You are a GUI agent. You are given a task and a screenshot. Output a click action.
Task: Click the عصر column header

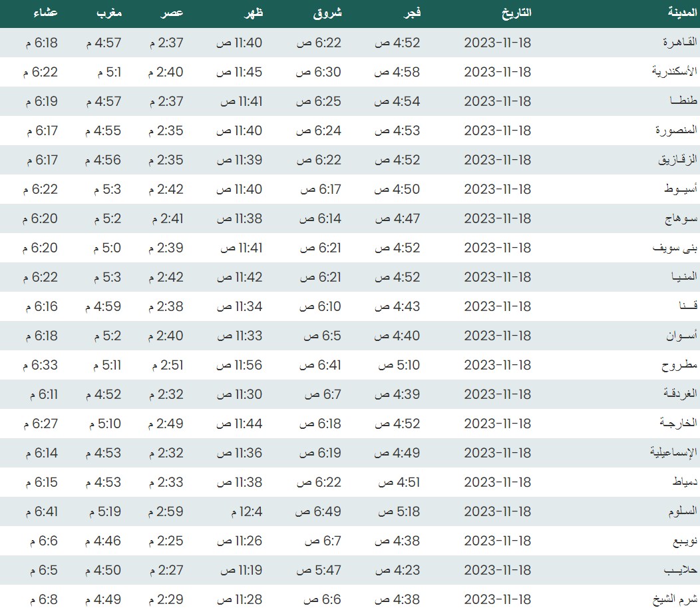172,13
